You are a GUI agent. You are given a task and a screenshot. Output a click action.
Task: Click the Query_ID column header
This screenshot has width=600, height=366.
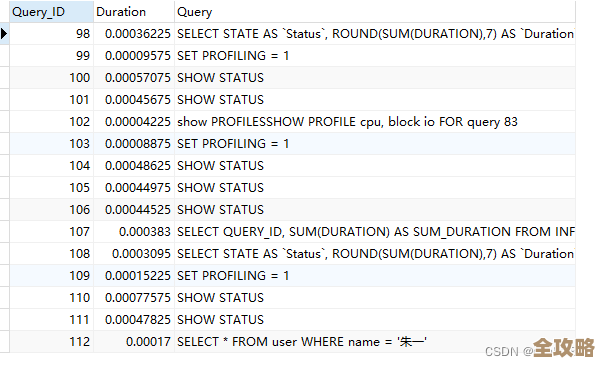(51, 11)
